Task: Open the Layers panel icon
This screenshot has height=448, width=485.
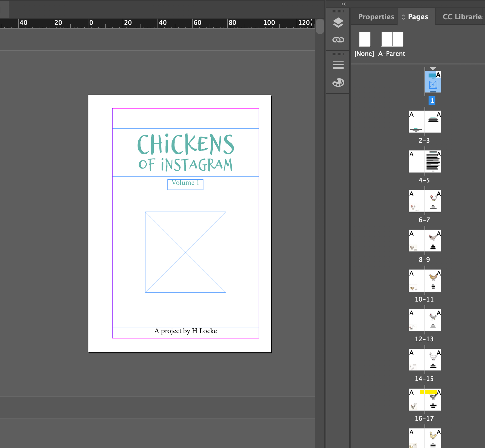Action: coord(338,23)
